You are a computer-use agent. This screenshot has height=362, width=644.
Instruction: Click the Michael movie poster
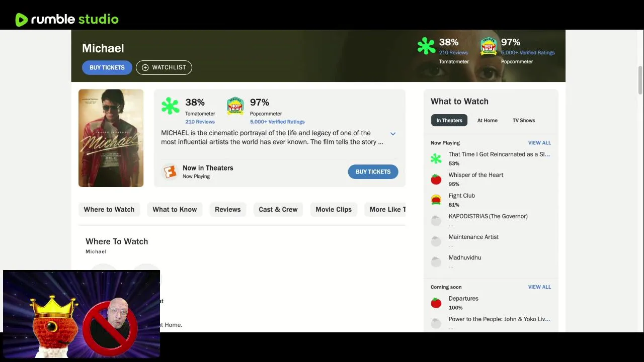[111, 138]
